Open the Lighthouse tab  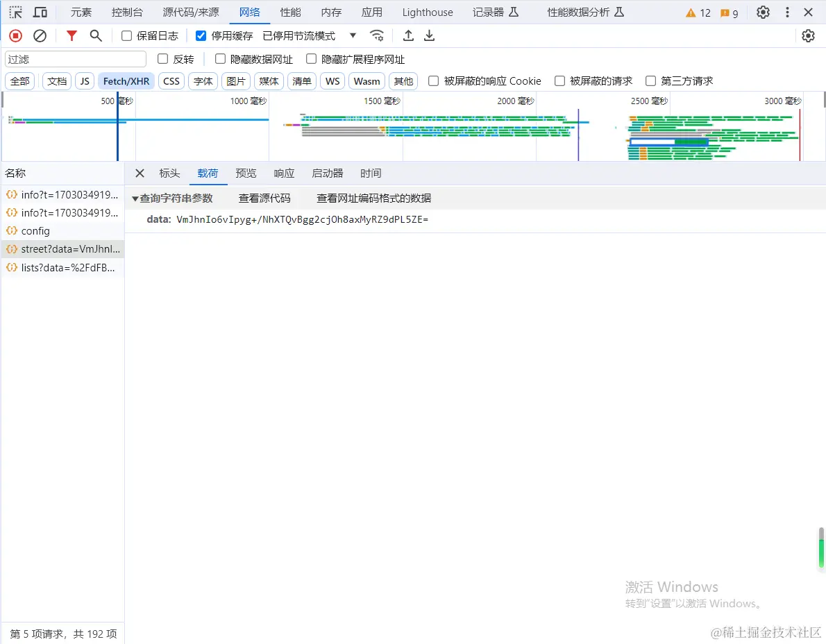tap(427, 12)
